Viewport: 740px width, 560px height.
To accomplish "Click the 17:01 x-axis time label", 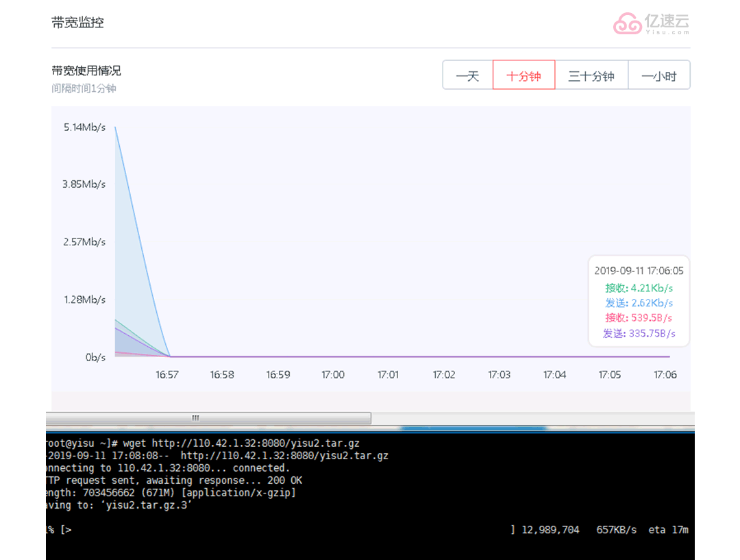I will tap(388, 374).
